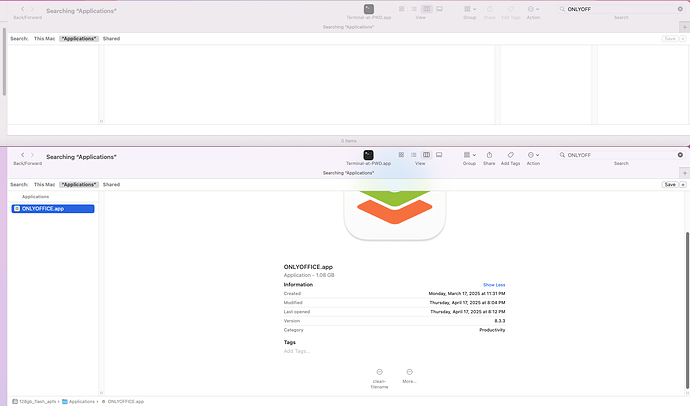The width and height of the screenshot is (690, 406).
Task: Select This Mac scope in upper window
Action: click(44, 39)
